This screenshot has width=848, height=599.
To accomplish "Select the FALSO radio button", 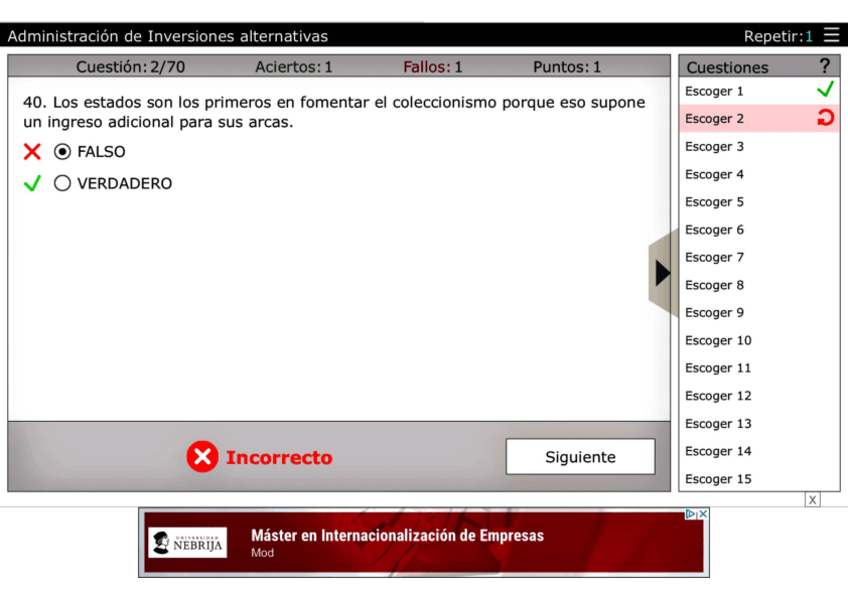I will click(62, 151).
